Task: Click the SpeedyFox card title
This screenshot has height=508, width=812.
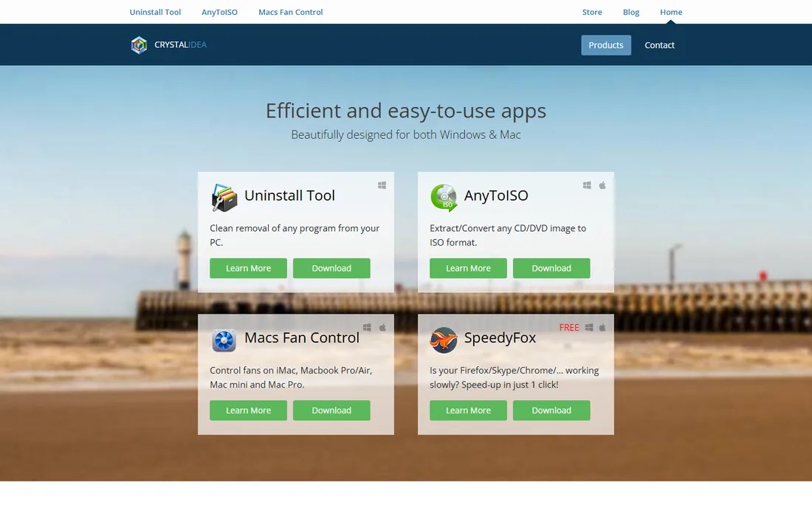Action: (500, 337)
